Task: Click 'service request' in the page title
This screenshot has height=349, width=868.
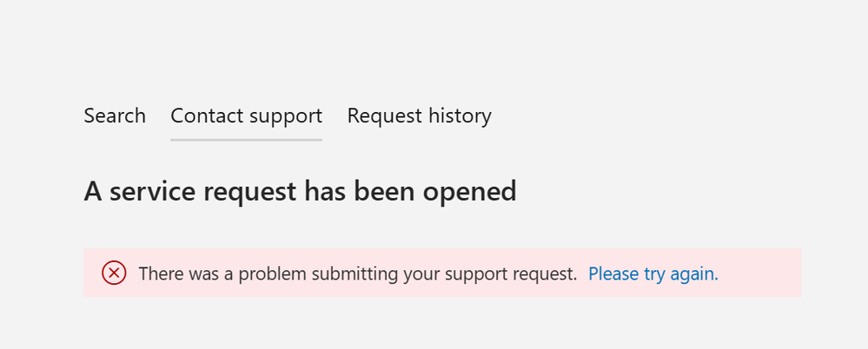Action: [202, 191]
